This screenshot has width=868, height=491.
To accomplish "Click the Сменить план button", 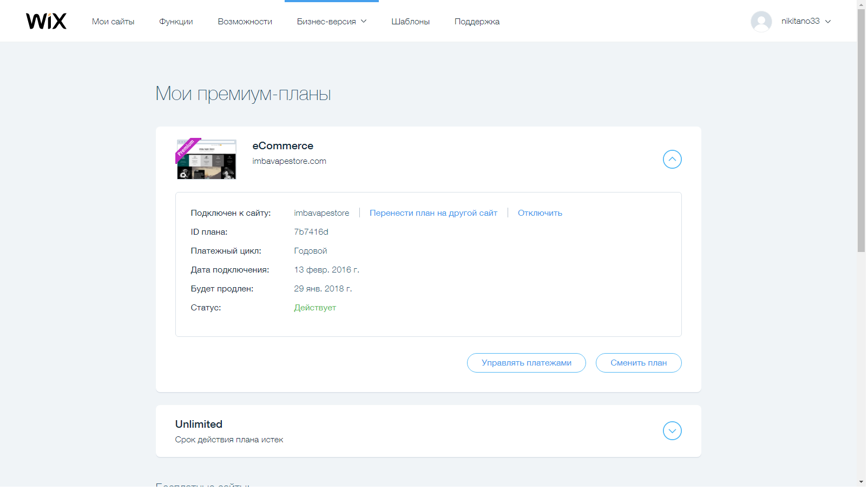I will point(639,363).
